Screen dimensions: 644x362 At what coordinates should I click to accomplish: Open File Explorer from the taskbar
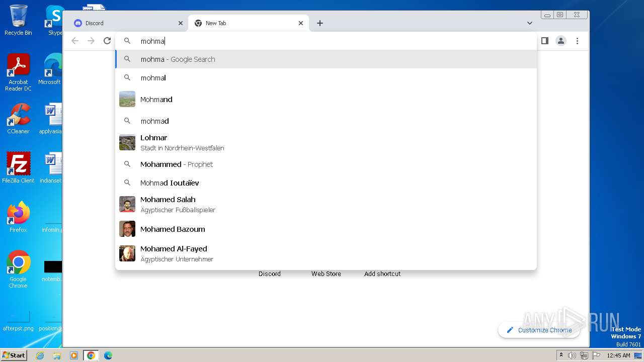coord(57,355)
